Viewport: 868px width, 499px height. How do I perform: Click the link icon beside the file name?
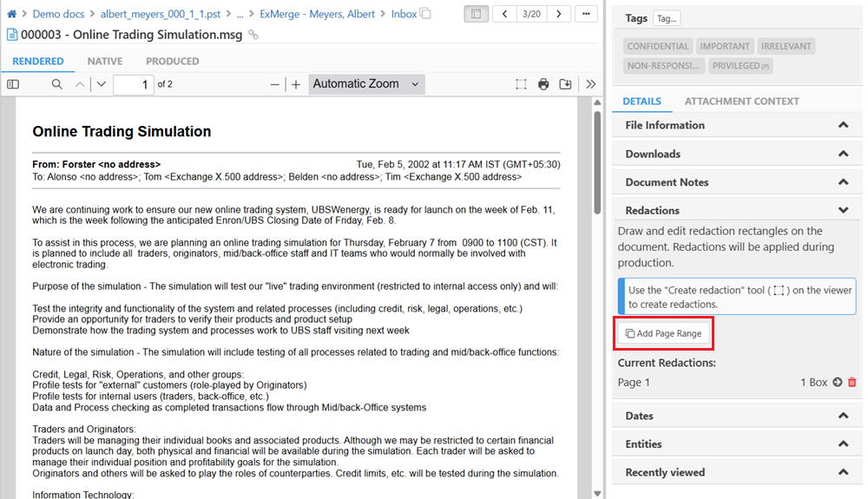coord(253,35)
